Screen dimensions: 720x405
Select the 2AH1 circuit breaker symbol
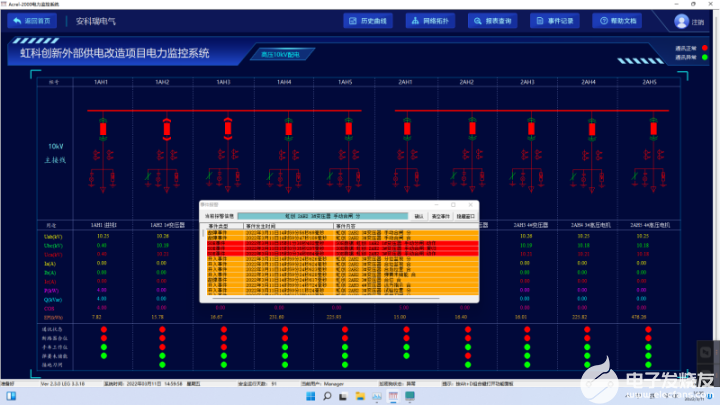click(407, 129)
